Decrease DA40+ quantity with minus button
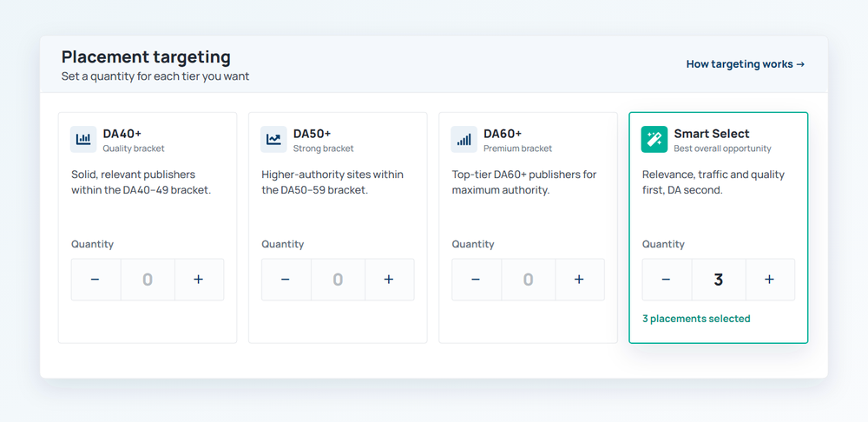 [x=95, y=280]
